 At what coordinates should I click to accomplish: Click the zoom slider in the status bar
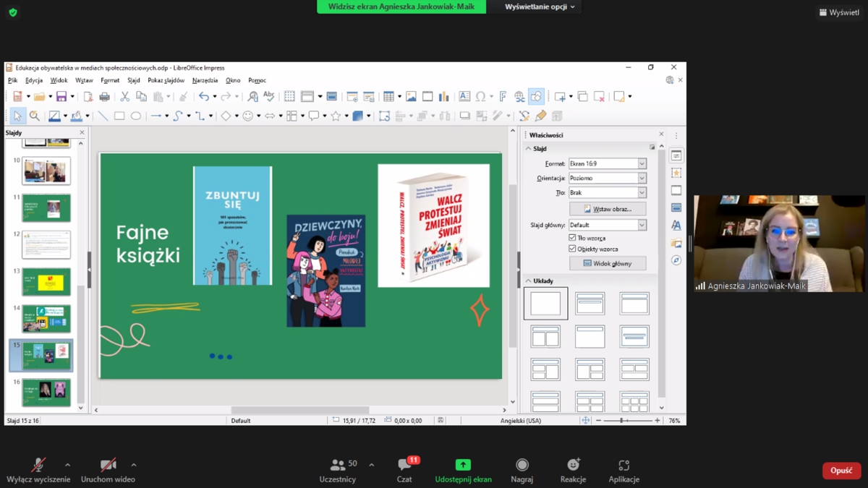click(627, 421)
